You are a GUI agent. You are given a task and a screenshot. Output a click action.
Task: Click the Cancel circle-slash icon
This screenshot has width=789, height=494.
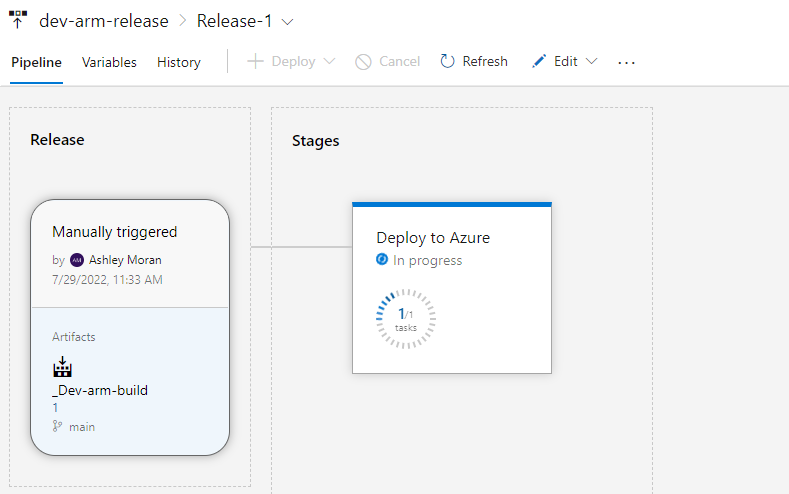tap(364, 62)
